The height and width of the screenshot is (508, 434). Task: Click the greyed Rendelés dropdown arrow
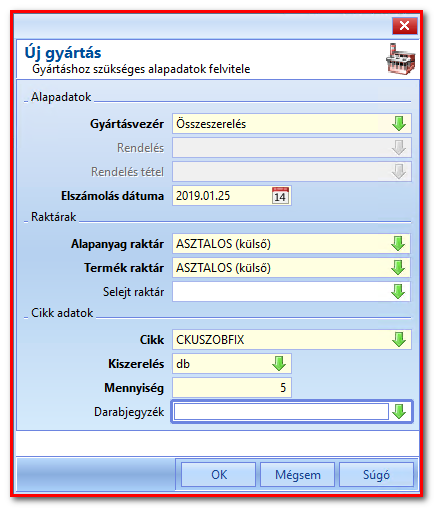point(399,148)
